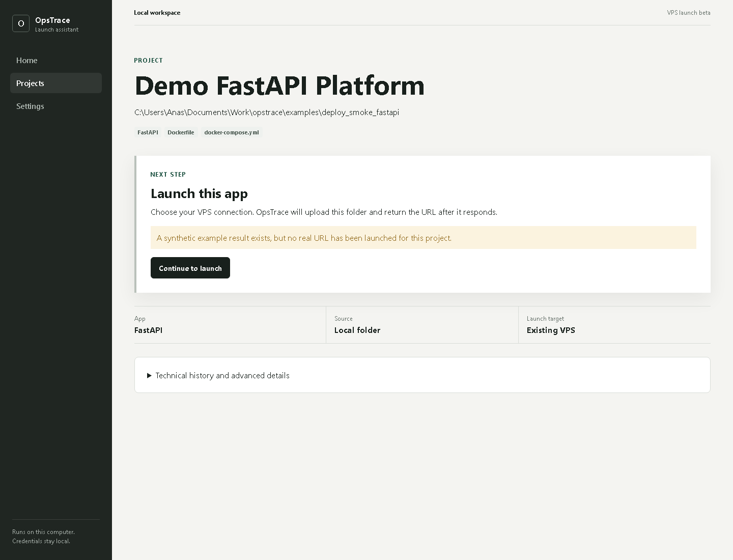The width and height of the screenshot is (733, 560).
Task: Click the NEXT STEP label
Action: [x=168, y=174]
